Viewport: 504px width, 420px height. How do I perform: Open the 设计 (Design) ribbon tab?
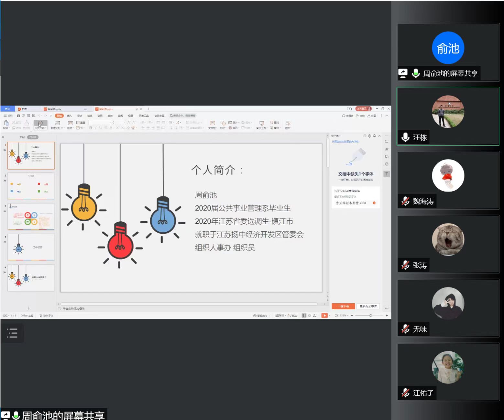coord(80,116)
